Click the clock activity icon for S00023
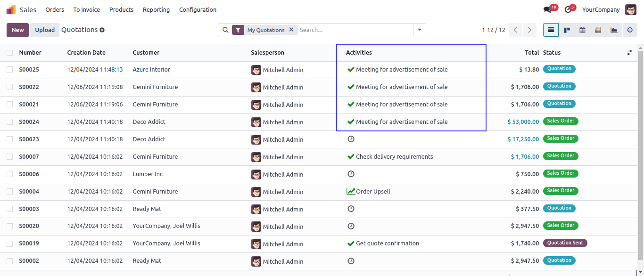Image resolution: width=644 pixels, height=276 pixels. [x=351, y=139]
